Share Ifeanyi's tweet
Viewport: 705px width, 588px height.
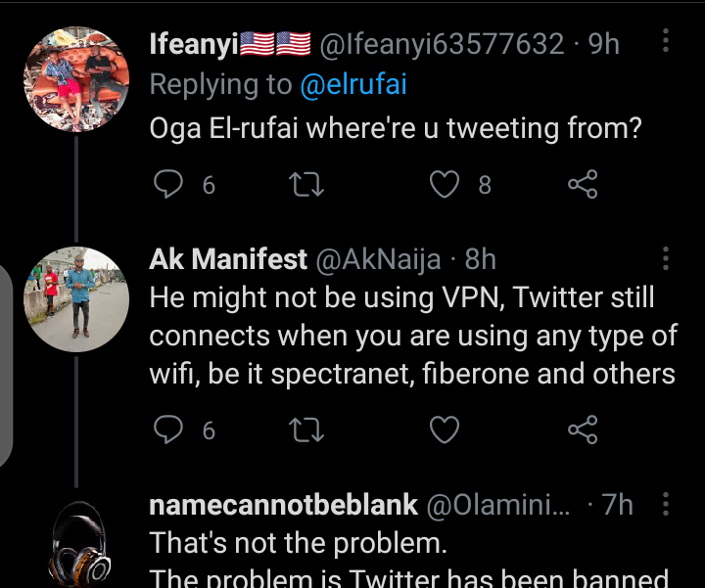[583, 184]
